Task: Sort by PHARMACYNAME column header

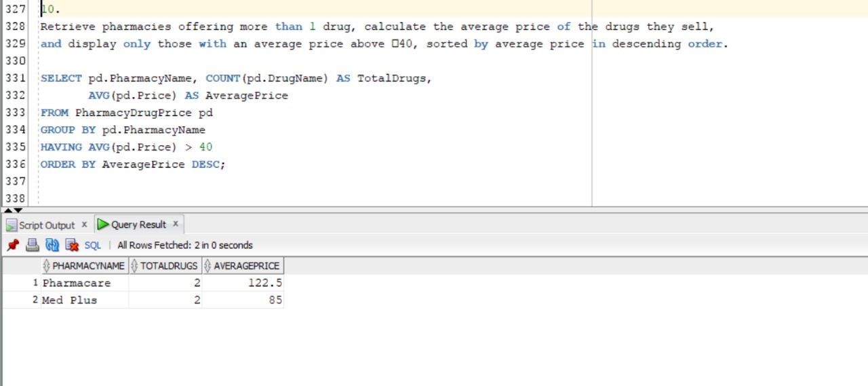Action: click(84, 266)
